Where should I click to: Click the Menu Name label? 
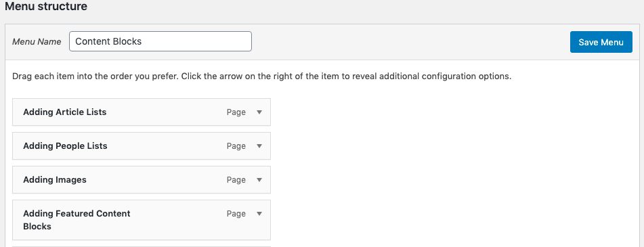[x=37, y=42]
